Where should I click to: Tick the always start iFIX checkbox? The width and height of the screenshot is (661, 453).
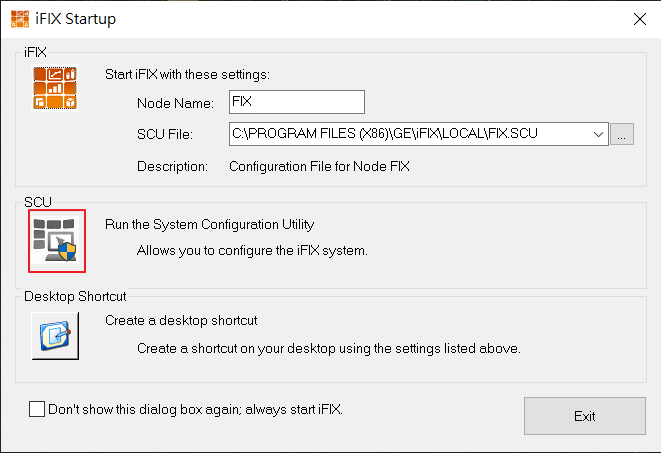tap(38, 409)
